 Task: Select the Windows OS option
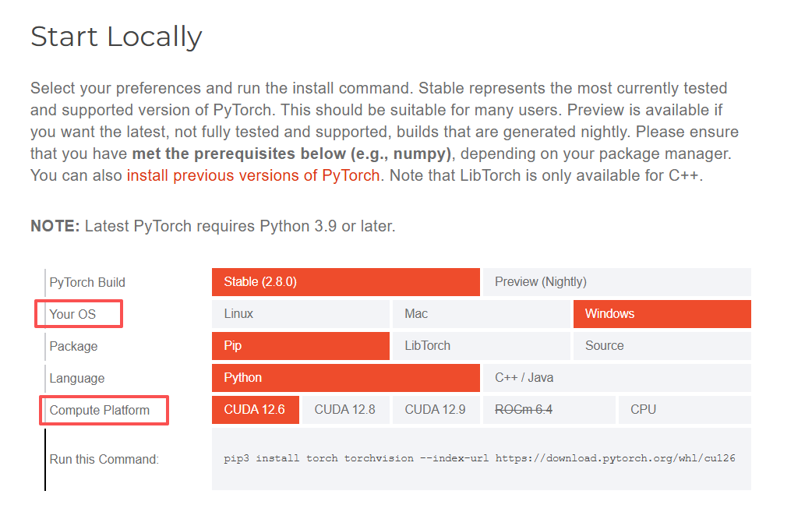tap(662, 314)
